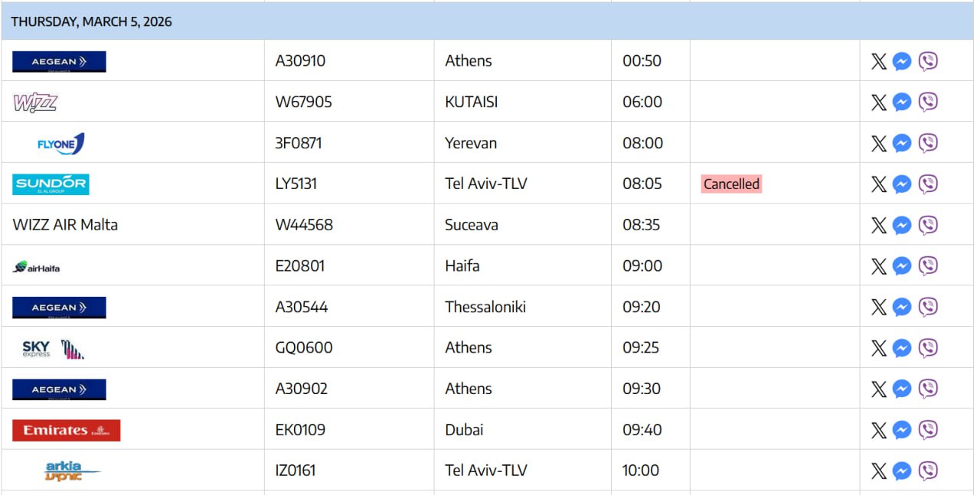
Task: Click the Sky Express airline logo
Action: point(53,348)
